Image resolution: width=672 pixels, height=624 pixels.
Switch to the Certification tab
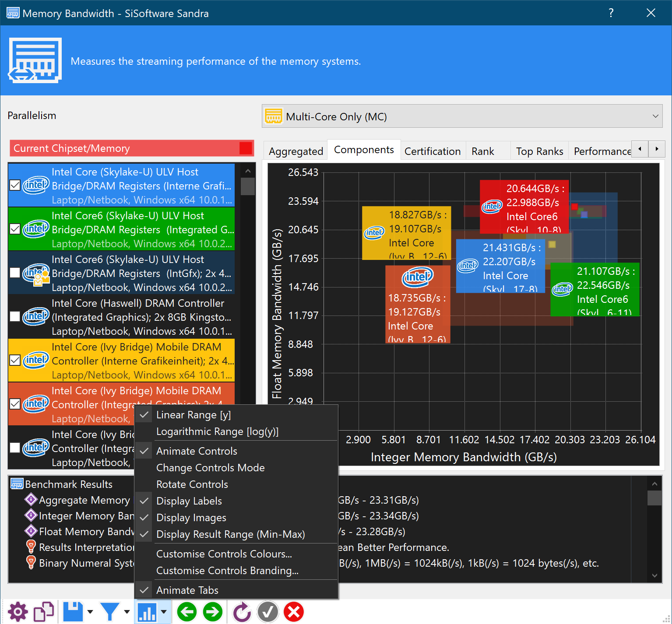coord(433,151)
